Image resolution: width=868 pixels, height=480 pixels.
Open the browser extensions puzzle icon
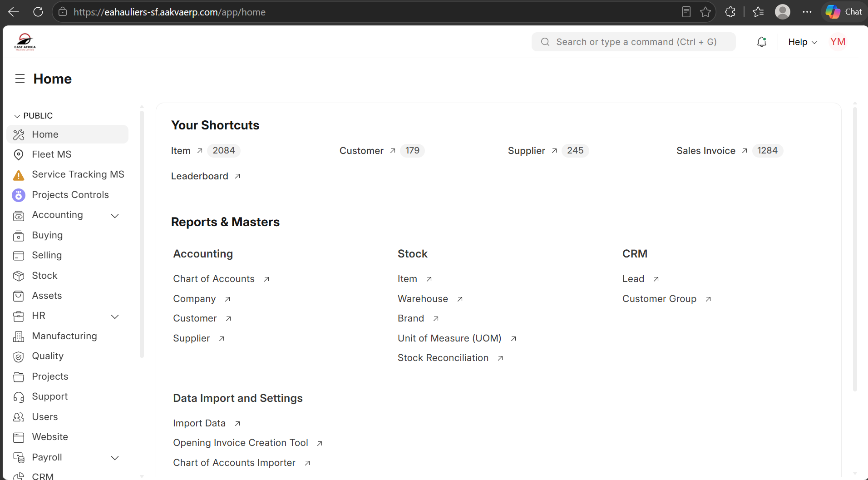pos(730,12)
